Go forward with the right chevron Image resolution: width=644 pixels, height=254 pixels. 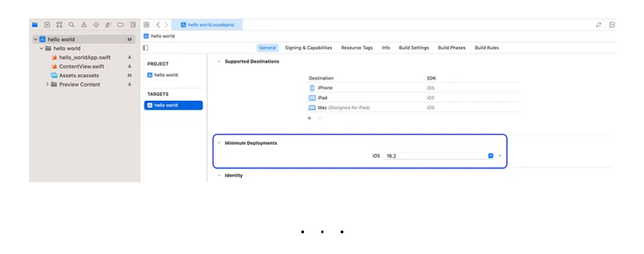pos(166,25)
